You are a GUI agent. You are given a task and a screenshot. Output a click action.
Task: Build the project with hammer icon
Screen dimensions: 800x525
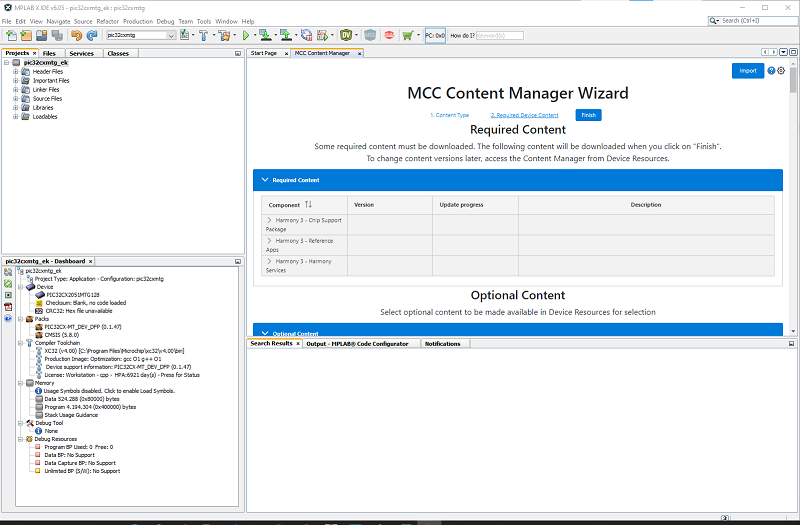point(203,35)
